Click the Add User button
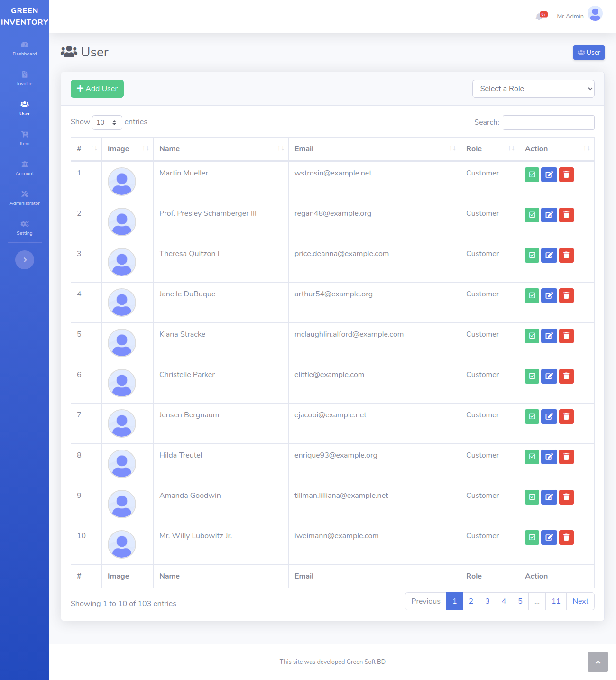Image resolution: width=616 pixels, height=680 pixels. [97, 89]
